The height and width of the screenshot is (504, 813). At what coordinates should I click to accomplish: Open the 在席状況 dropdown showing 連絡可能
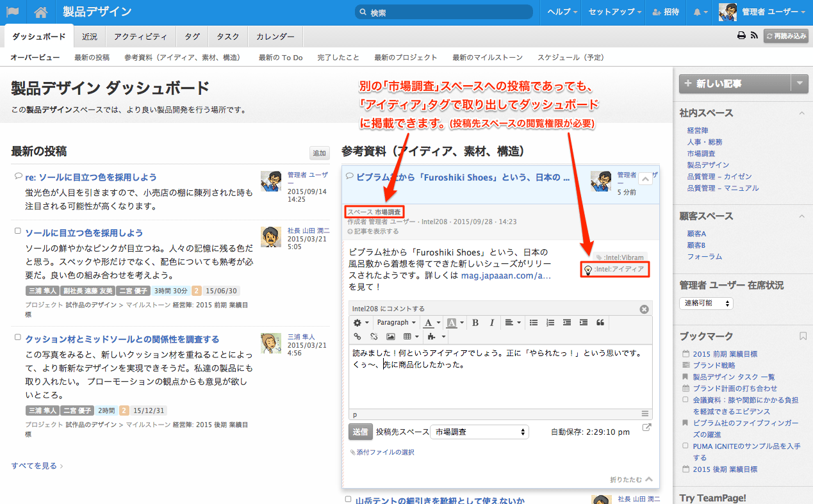click(706, 304)
